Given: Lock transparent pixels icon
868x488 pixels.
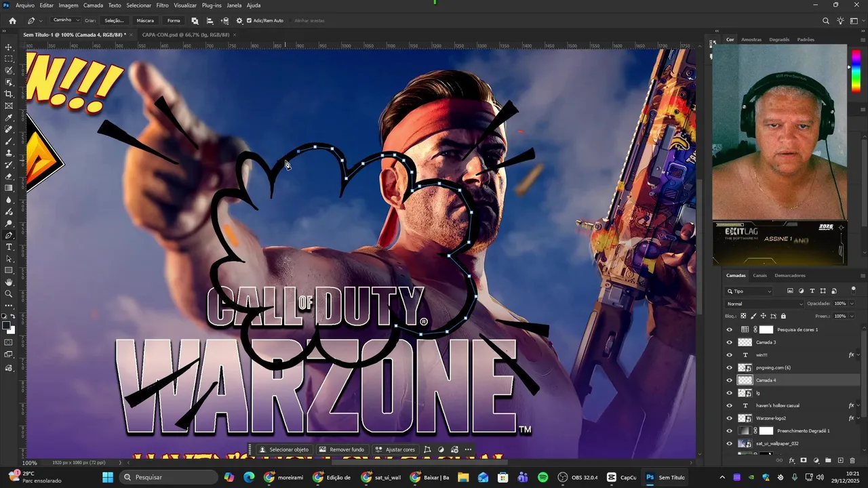Looking at the screenshot, I should click(x=743, y=316).
